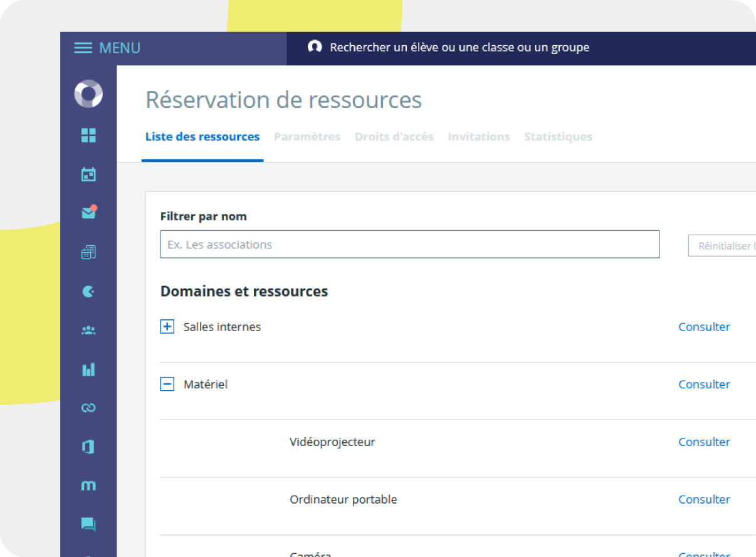Collapse the Matériel domain

167,385
